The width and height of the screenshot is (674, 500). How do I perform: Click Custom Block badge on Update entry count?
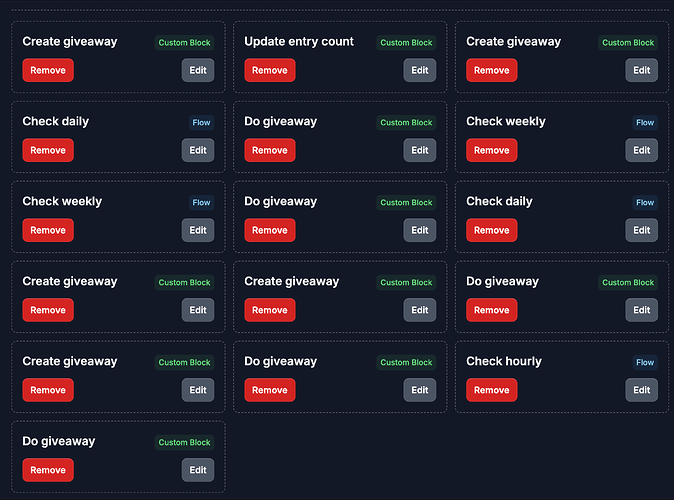(x=406, y=43)
